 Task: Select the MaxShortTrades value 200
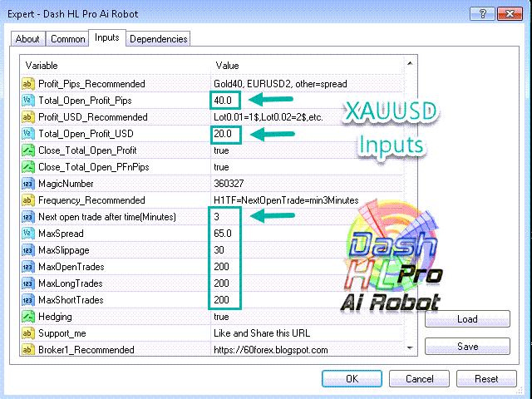pos(221,300)
